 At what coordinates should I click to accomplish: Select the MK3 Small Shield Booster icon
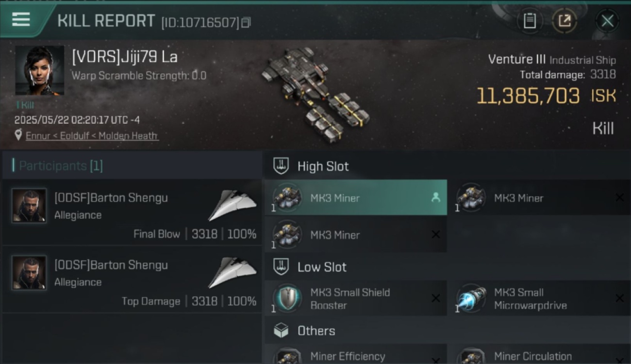pyautogui.click(x=287, y=298)
